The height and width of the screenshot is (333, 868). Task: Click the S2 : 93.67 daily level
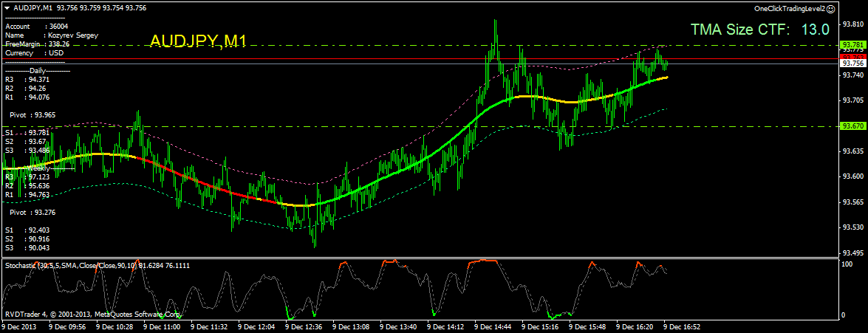point(25,142)
